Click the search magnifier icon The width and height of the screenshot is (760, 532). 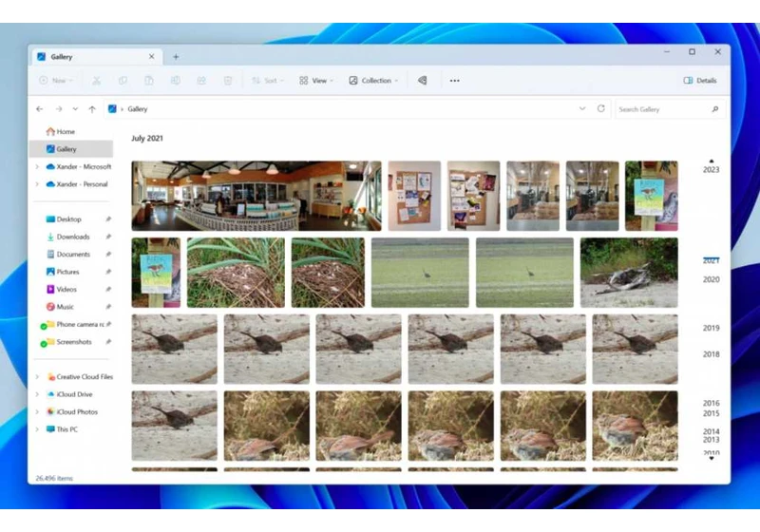(715, 109)
